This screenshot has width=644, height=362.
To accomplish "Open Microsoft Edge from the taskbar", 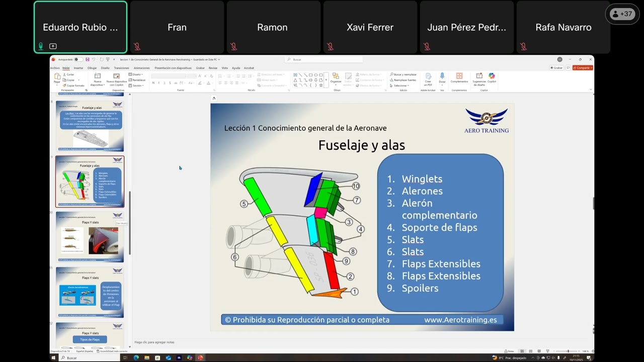I will coord(136,357).
